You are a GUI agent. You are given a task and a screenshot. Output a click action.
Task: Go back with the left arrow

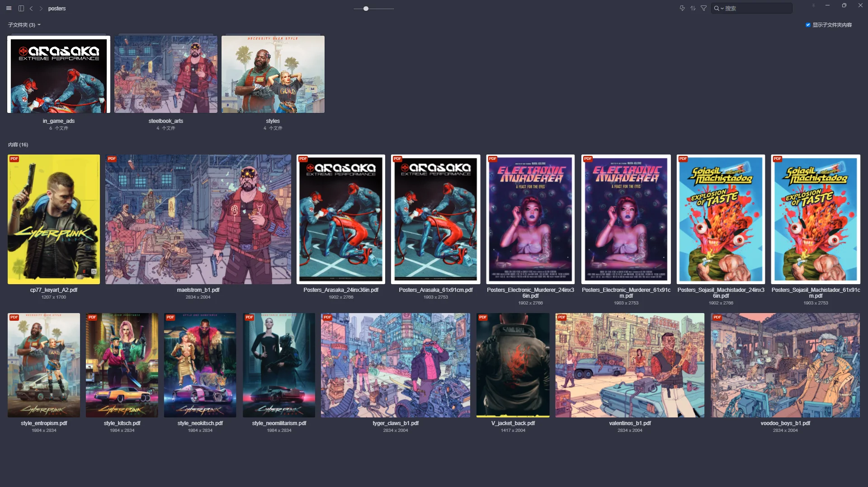click(x=31, y=8)
